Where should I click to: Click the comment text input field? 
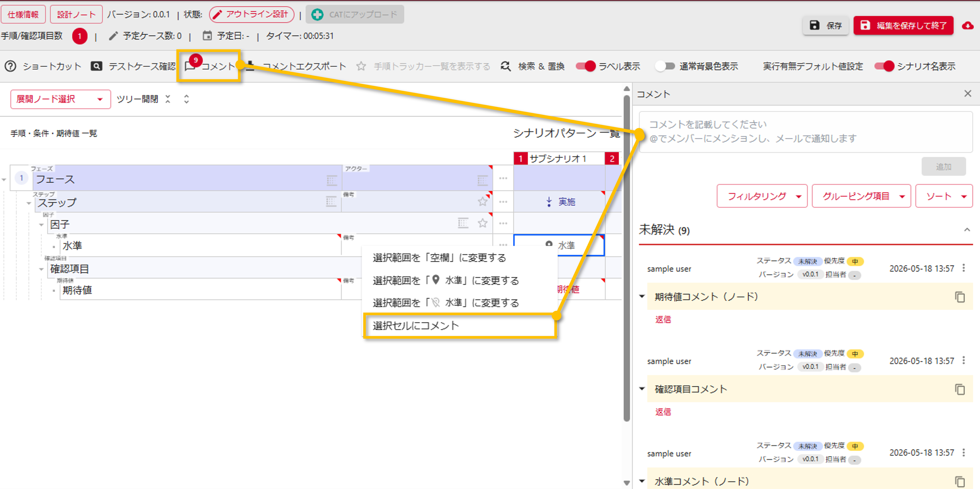point(805,132)
